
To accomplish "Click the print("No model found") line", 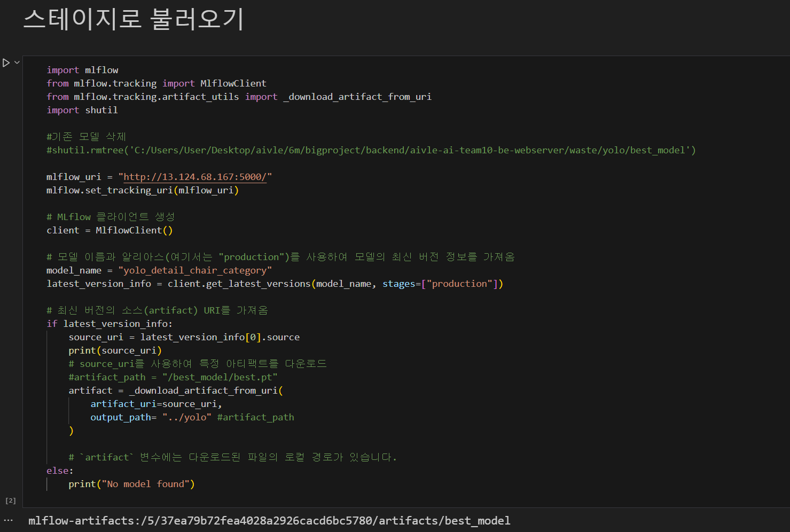I will pyautogui.click(x=131, y=483).
